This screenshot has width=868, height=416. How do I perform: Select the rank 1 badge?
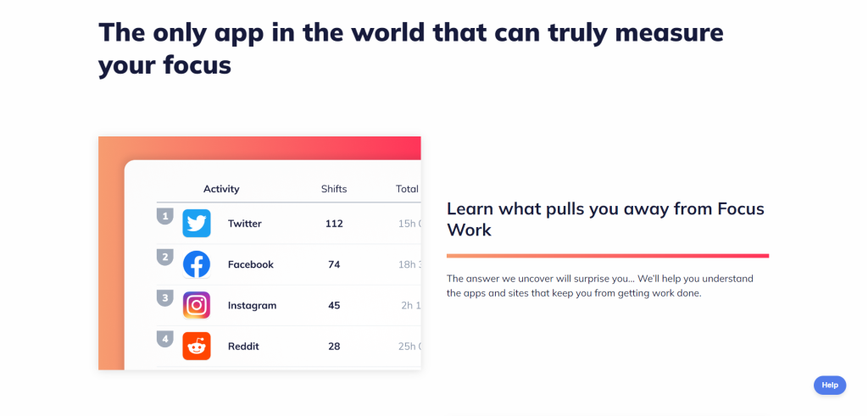click(165, 216)
